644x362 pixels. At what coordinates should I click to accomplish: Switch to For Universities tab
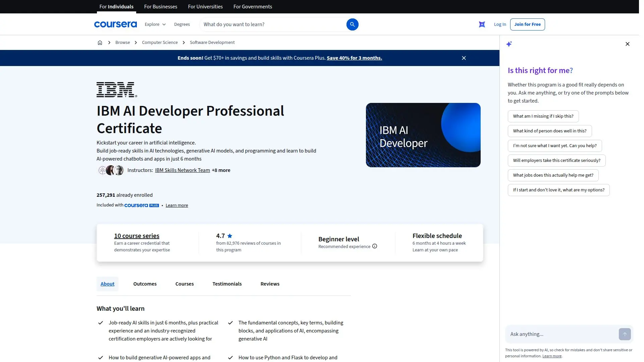point(205,7)
